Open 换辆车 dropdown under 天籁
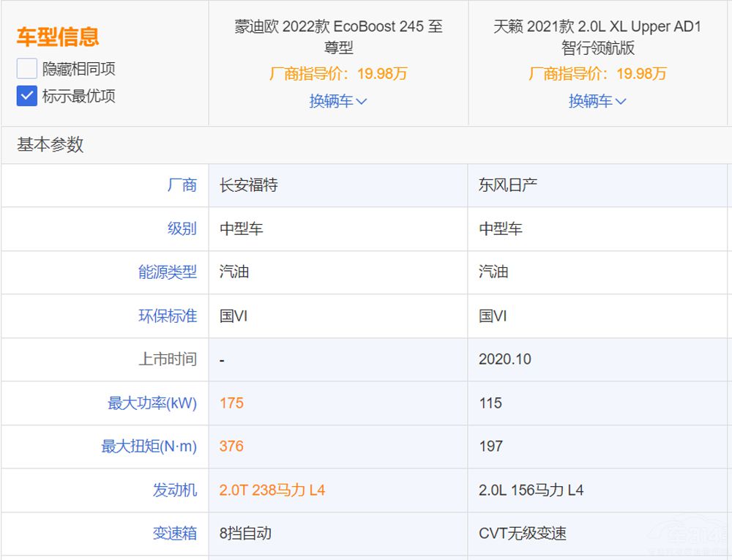This screenshot has height=560, width=732. (597, 101)
